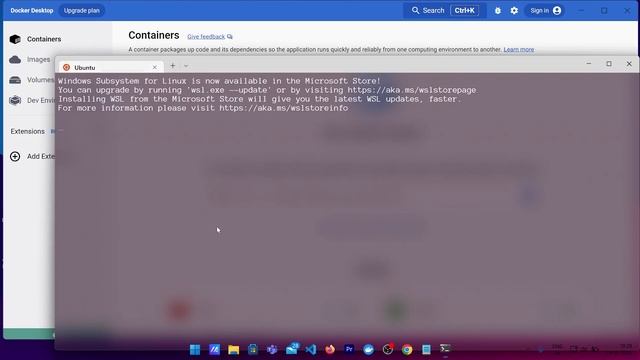Switch to the terminal taskbar icon

(x=445, y=349)
